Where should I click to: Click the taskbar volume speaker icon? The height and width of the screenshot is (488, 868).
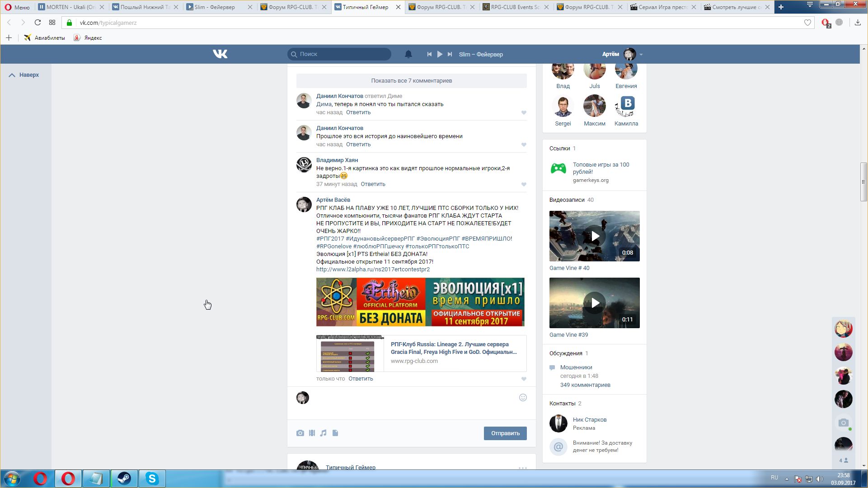820,479
